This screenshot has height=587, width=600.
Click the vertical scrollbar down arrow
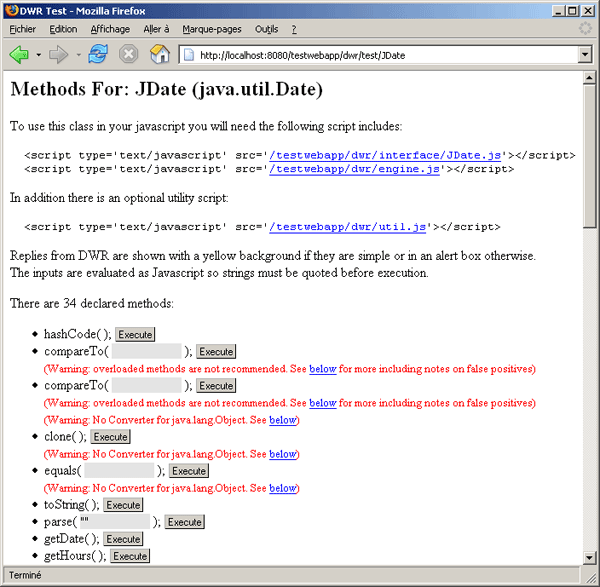589,558
